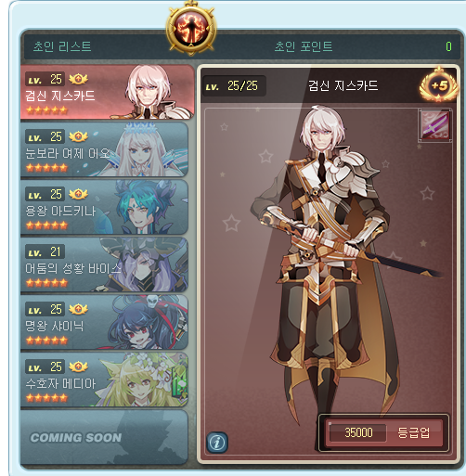Open the sword skill icon
466x476 pixels.
pyautogui.click(x=434, y=125)
